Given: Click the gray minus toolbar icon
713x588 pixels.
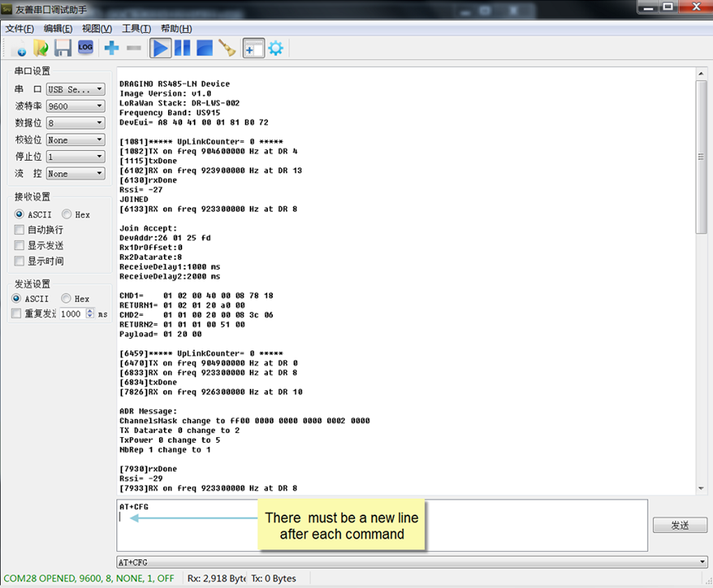Looking at the screenshot, I should click(x=134, y=48).
